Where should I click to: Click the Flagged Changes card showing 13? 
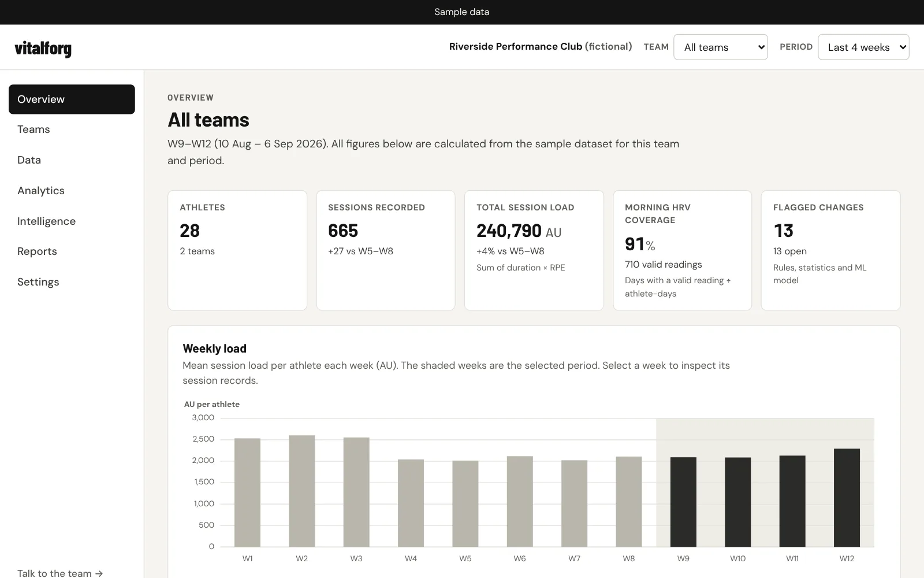click(x=831, y=250)
